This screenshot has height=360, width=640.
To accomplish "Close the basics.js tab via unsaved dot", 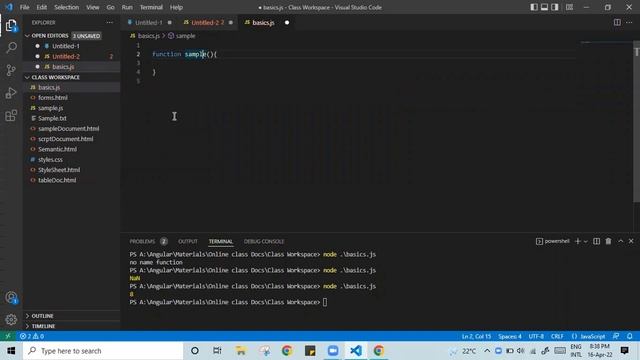I will coord(287,22).
